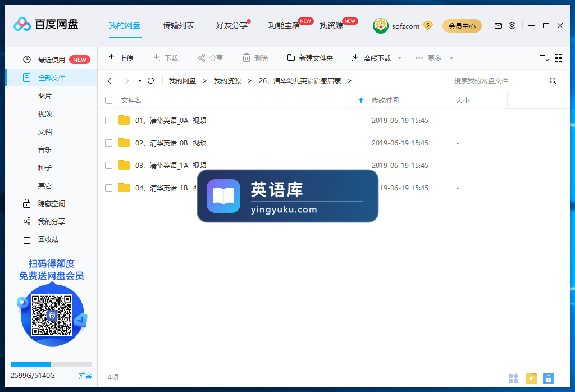This screenshot has width=575, height=392.
Task: Select 种子 category in sidebar
Action: click(45, 167)
